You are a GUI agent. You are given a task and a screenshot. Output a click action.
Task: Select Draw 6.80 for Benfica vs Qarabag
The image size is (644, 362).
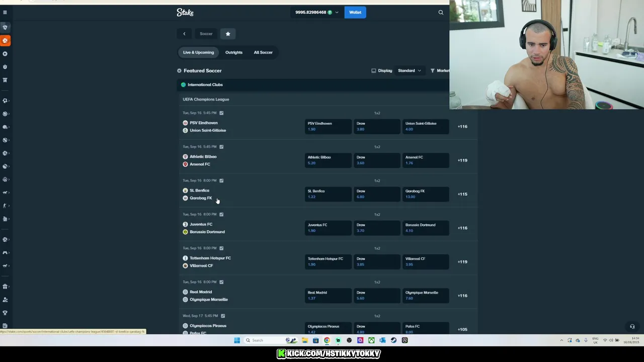click(377, 194)
